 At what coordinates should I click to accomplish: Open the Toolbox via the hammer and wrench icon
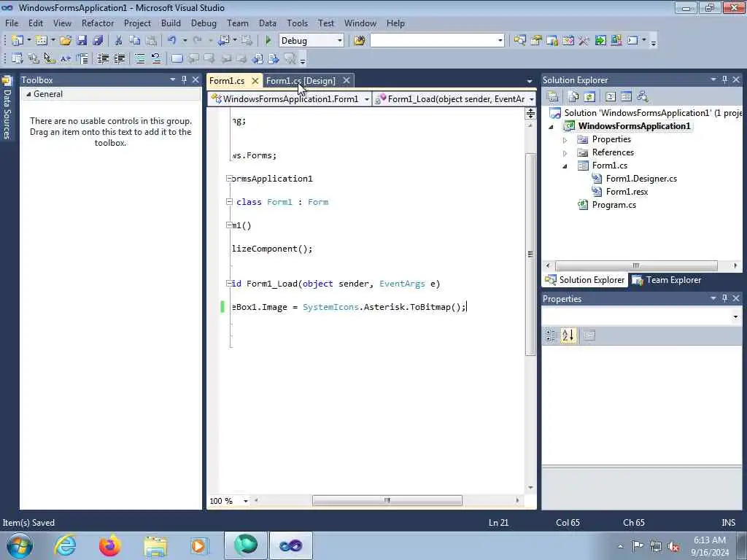[584, 41]
